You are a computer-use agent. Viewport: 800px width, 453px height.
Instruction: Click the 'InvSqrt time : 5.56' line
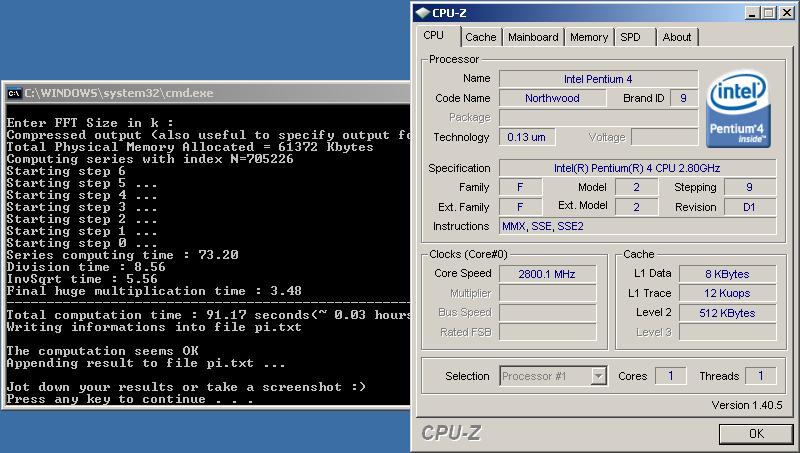tap(82, 279)
